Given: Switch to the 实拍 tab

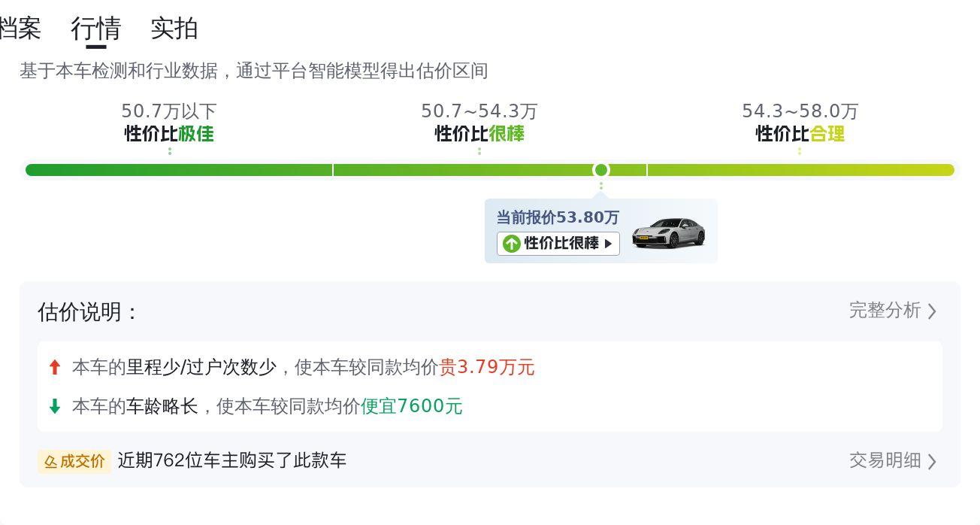Looking at the screenshot, I should point(174,28).
